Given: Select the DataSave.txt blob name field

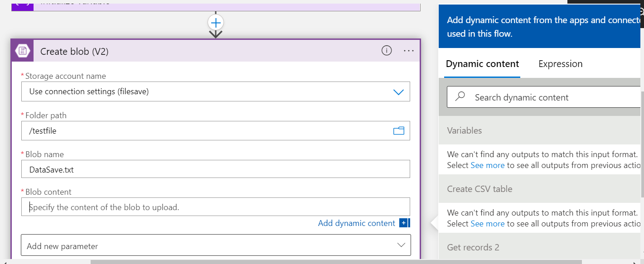Looking at the screenshot, I should pyautogui.click(x=181, y=169).
